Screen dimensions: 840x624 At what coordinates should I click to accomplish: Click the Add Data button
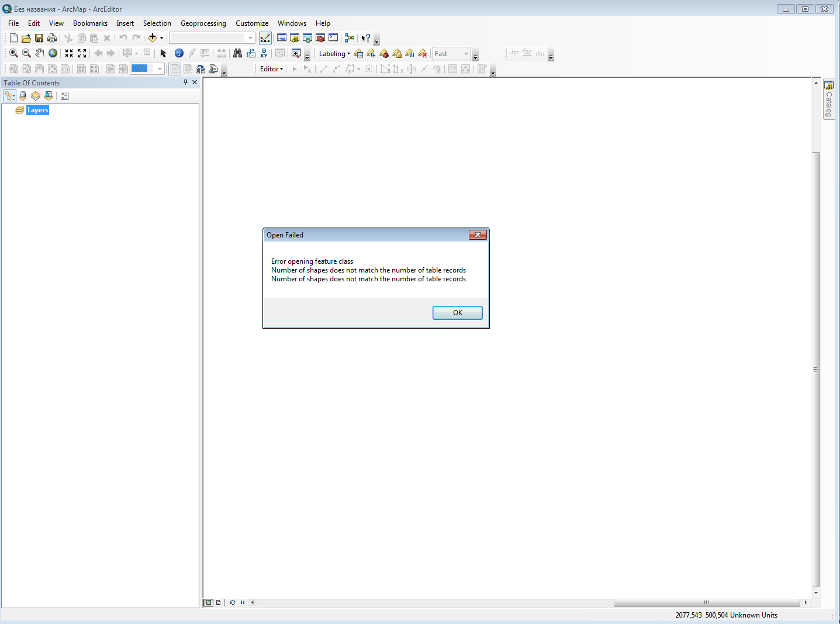153,38
